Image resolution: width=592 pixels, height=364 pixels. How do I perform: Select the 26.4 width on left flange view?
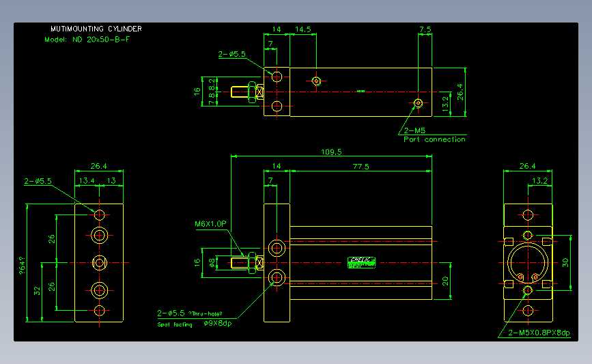click(x=98, y=166)
